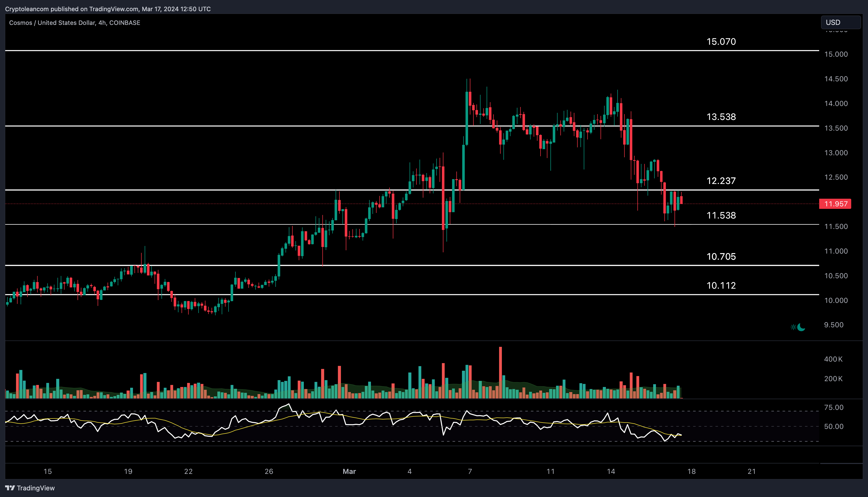Viewport: 868px width, 497px height.
Task: Click the Cosmos / United States Dollar chart title
Action: click(74, 23)
